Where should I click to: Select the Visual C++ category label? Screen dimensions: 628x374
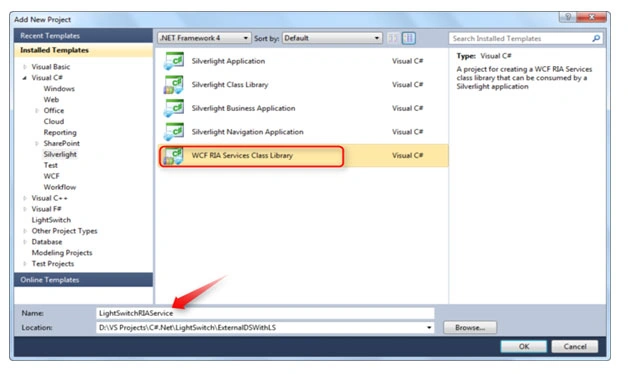point(50,198)
